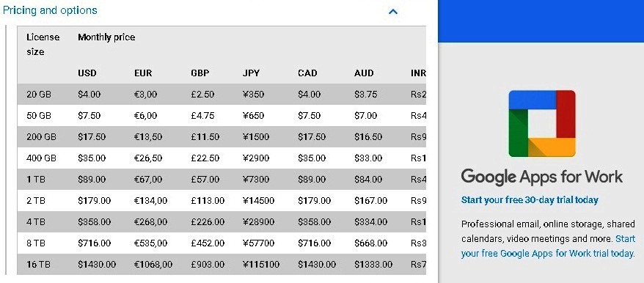Viewport: 644px width, 283px height.
Task: Select the JPY column header
Action: coord(251,73)
